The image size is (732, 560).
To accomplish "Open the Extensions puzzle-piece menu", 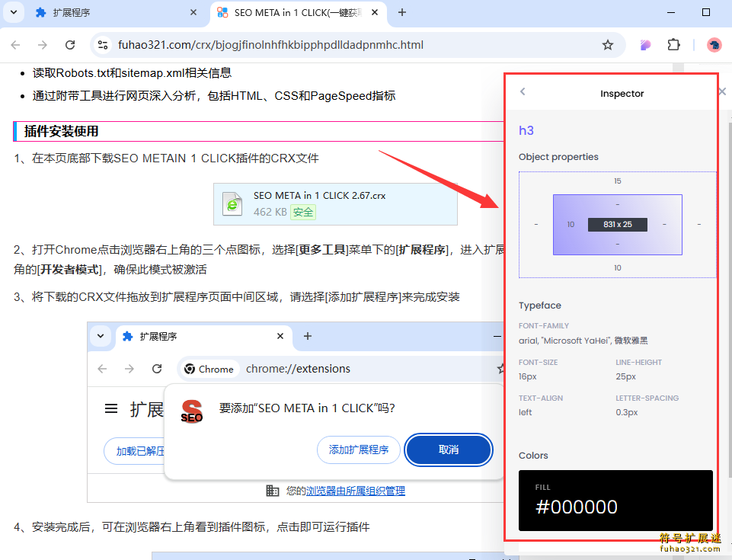I will (673, 45).
